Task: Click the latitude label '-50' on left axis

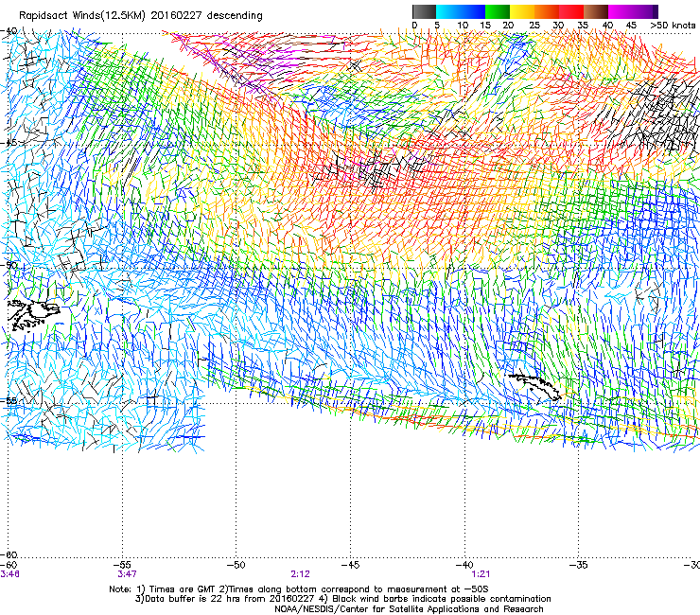Action: pyautogui.click(x=9, y=265)
